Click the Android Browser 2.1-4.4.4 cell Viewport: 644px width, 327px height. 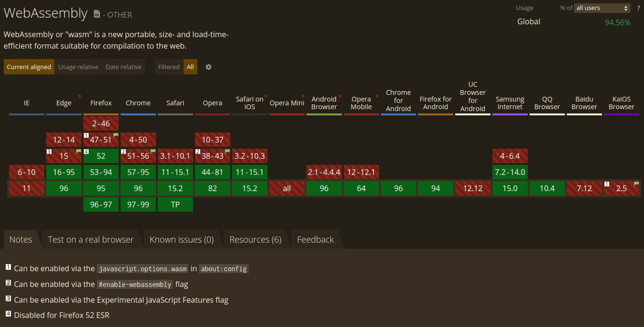[x=324, y=172]
